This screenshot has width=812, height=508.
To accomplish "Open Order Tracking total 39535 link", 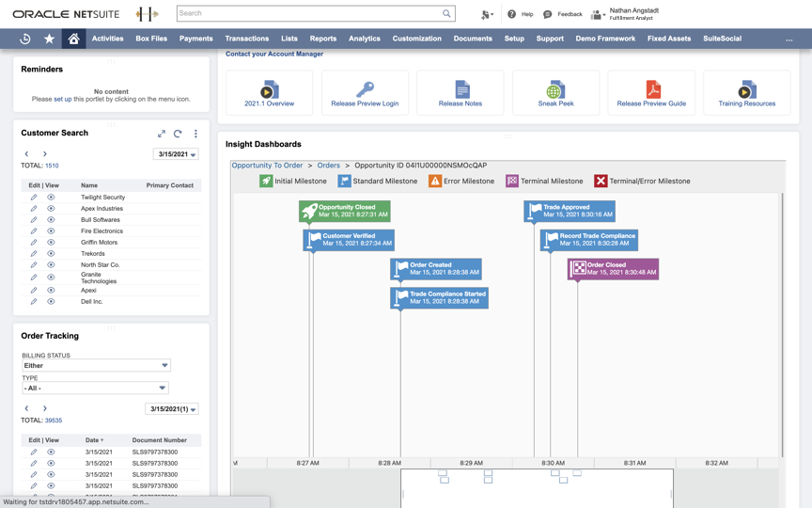I will (54, 421).
